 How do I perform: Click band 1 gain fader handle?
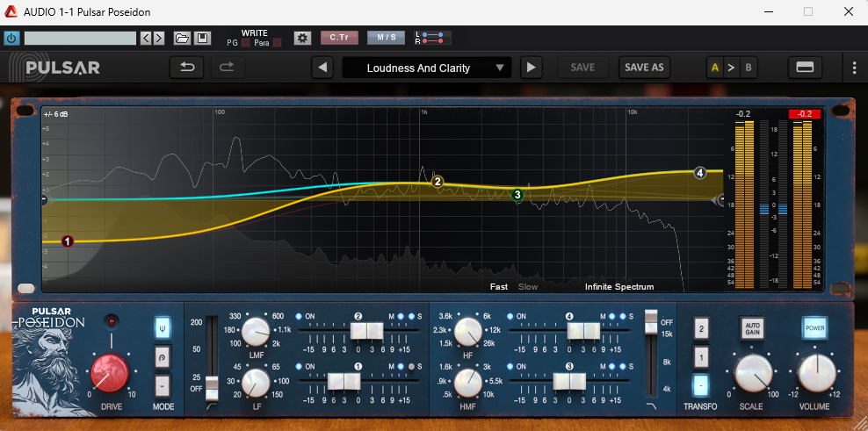click(x=344, y=381)
